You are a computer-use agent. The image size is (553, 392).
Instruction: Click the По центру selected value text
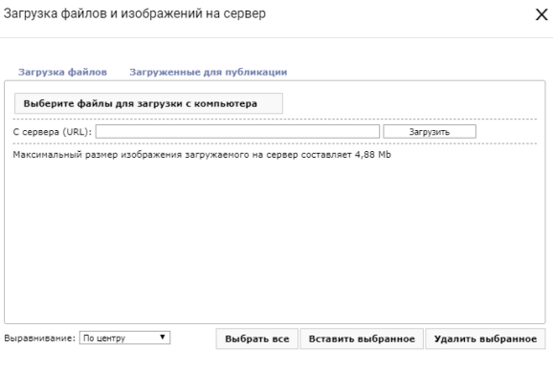[x=104, y=338]
